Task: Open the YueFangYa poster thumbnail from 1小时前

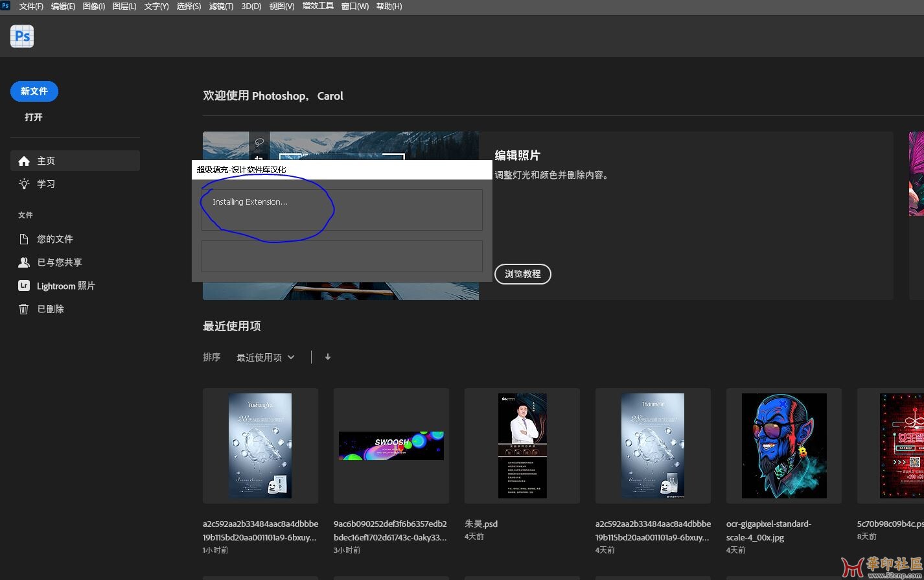Action: (260, 446)
